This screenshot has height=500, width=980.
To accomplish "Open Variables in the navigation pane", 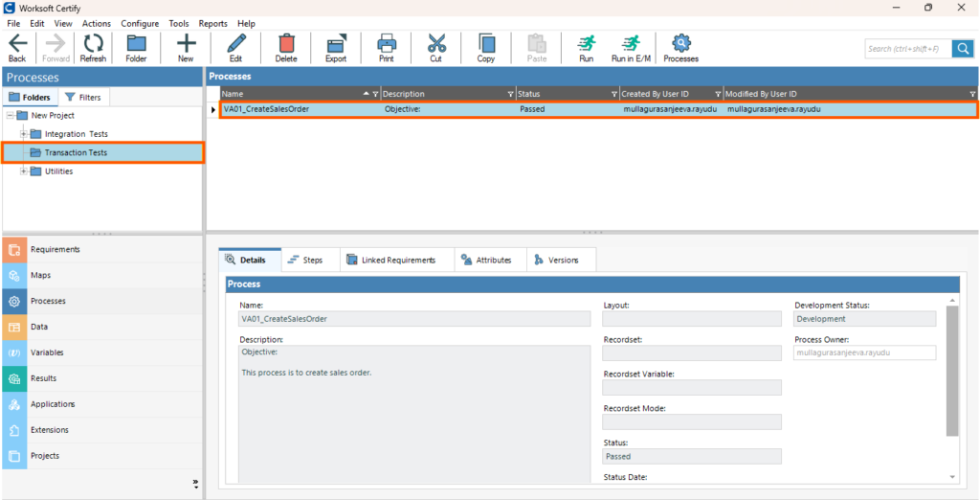I will click(x=101, y=352).
